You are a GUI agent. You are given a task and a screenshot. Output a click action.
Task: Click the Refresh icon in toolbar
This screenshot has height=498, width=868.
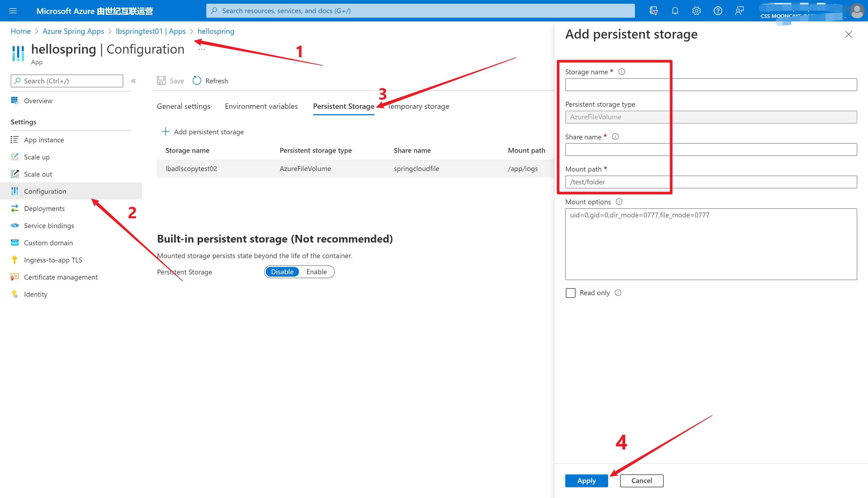pyautogui.click(x=197, y=81)
